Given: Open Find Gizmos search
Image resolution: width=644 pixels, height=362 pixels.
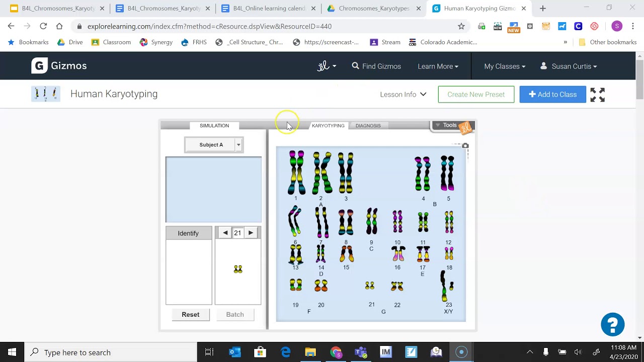Looking at the screenshot, I should [x=376, y=66].
